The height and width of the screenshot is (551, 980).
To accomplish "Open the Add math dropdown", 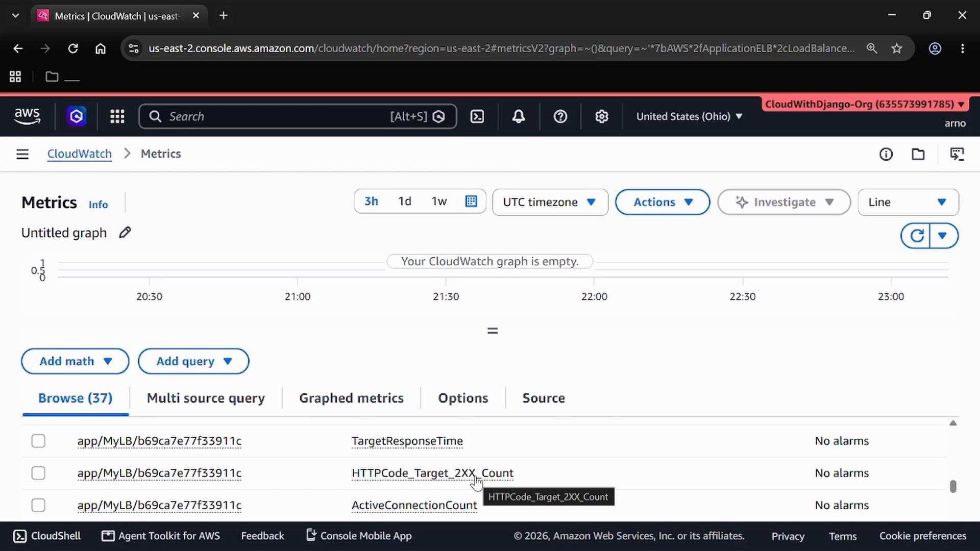I will [x=75, y=361].
